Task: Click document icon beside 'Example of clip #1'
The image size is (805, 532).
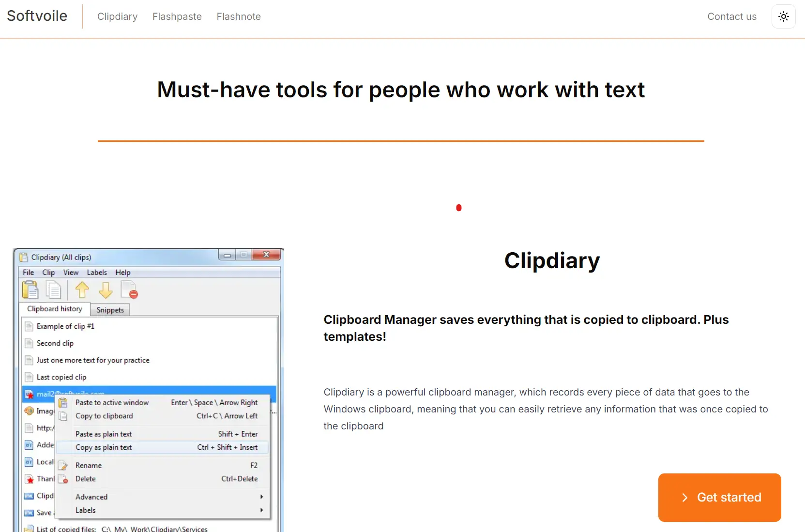Action: click(x=29, y=326)
